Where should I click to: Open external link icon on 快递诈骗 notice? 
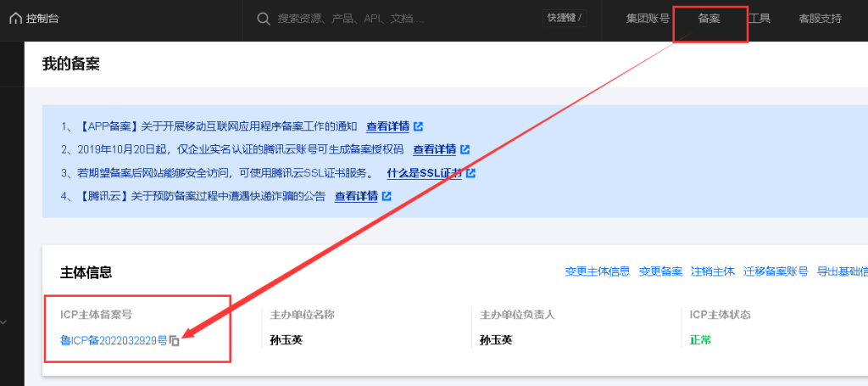(387, 197)
